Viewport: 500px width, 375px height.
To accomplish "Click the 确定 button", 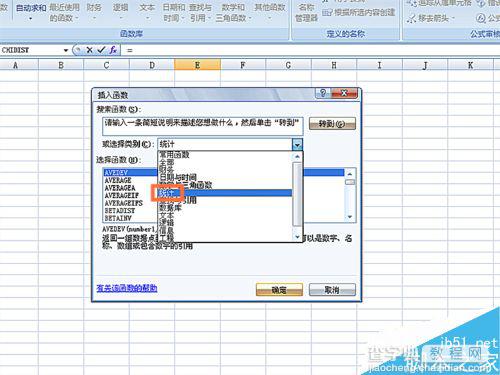I will (x=279, y=290).
